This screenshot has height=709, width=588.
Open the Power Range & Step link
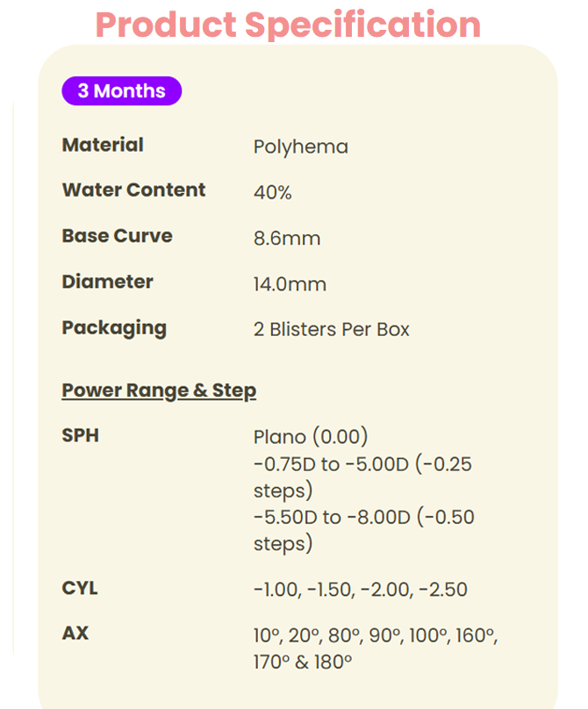point(159,390)
